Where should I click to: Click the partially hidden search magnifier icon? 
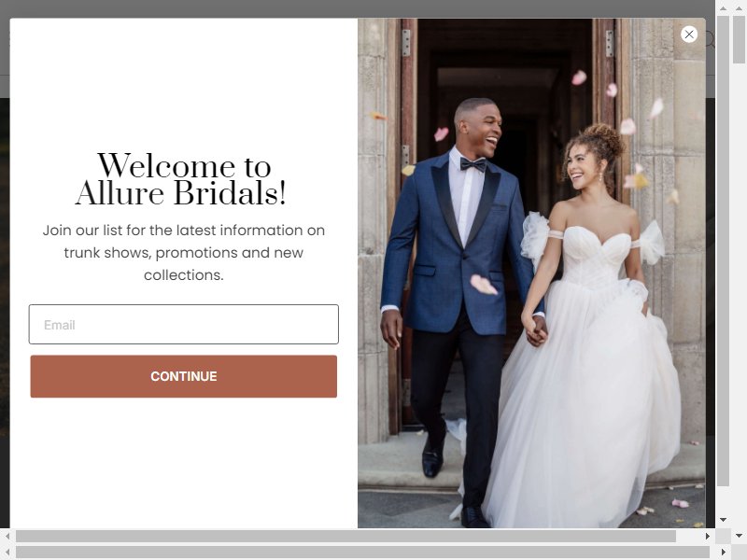[710, 39]
